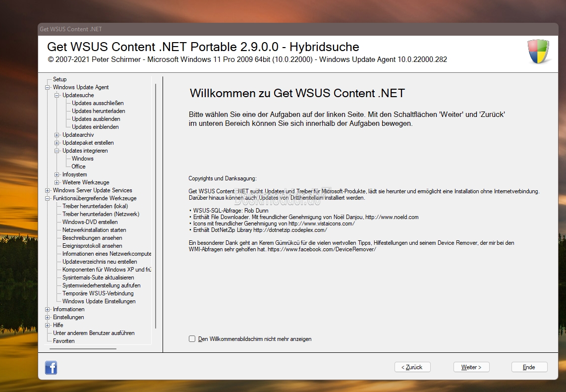
Task: Collapse Funktionsübergreifende Werkzeuge node
Action: 47,199
